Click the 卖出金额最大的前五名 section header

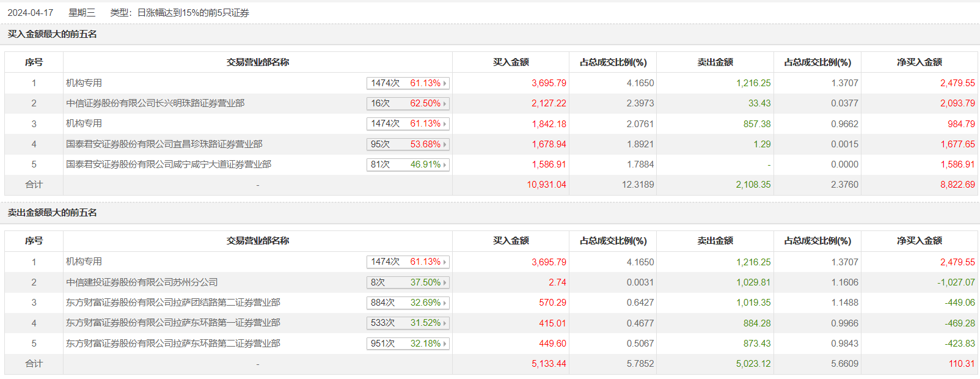tap(53, 213)
